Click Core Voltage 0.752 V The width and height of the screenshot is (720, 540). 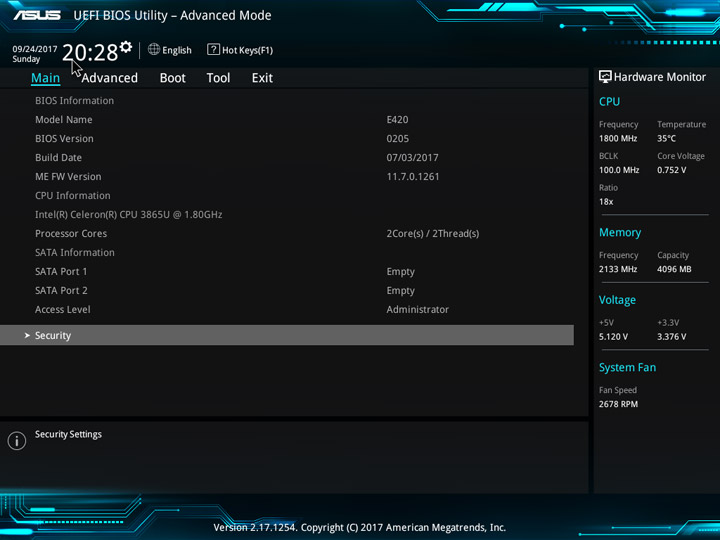tap(671, 170)
